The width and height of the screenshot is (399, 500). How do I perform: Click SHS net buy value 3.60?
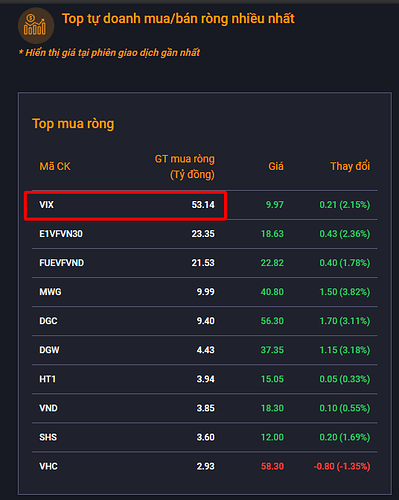tap(206, 437)
